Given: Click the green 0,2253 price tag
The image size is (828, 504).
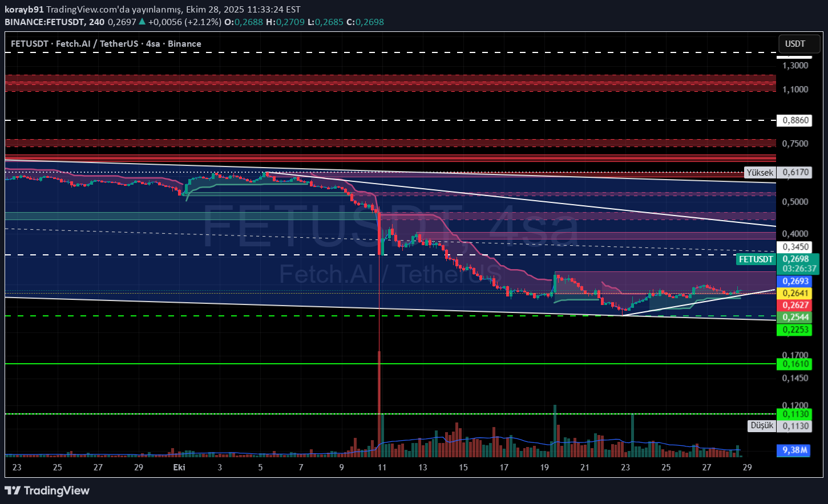Looking at the screenshot, I should coord(794,329).
